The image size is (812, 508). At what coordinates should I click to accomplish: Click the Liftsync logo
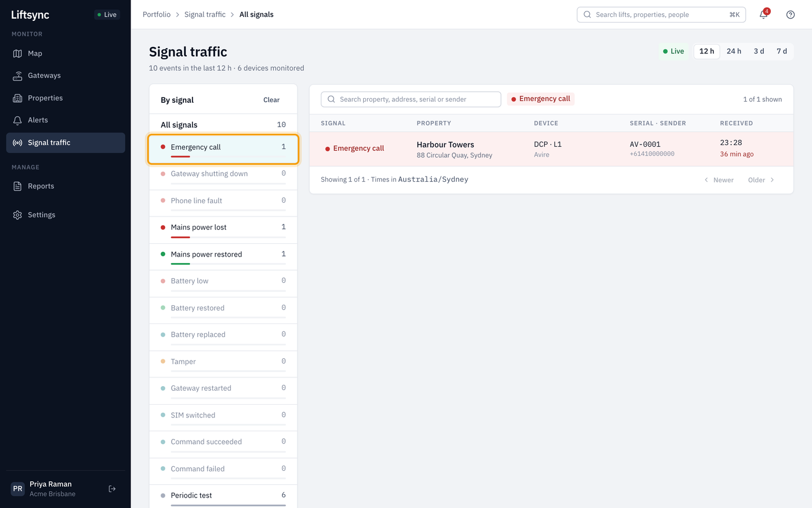tap(30, 15)
